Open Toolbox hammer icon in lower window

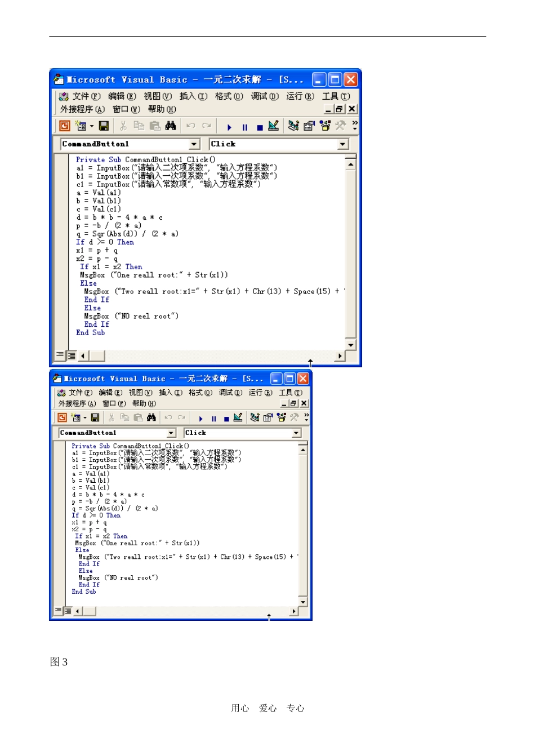pos(294,417)
